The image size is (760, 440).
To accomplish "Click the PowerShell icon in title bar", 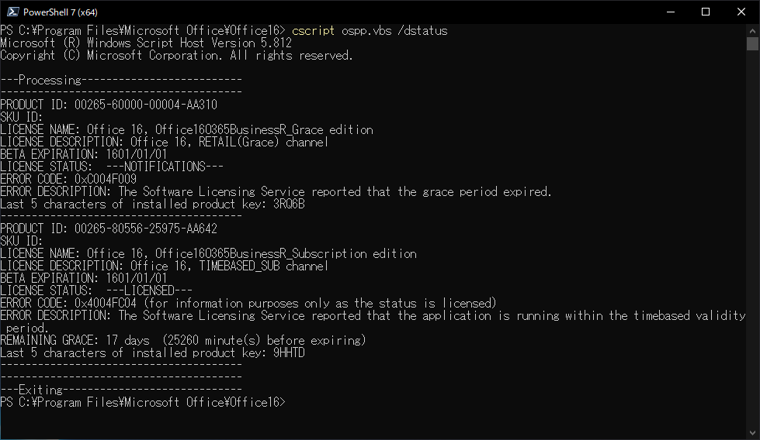I will click(x=11, y=11).
